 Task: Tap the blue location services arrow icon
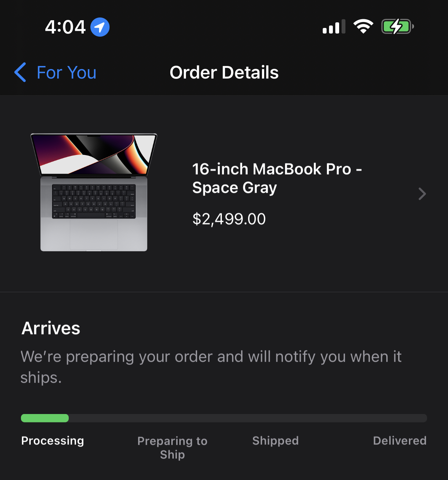(x=100, y=27)
